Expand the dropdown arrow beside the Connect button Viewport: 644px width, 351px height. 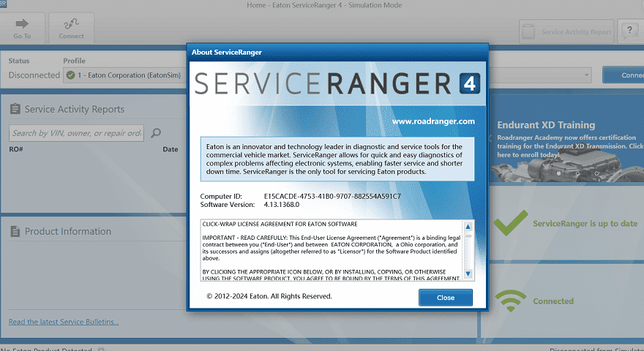(x=587, y=75)
